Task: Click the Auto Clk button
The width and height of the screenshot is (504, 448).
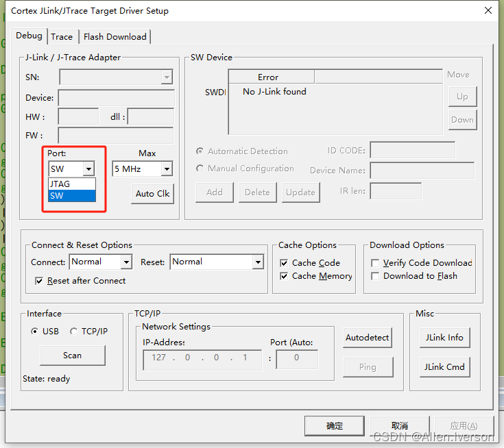Action: (x=152, y=194)
